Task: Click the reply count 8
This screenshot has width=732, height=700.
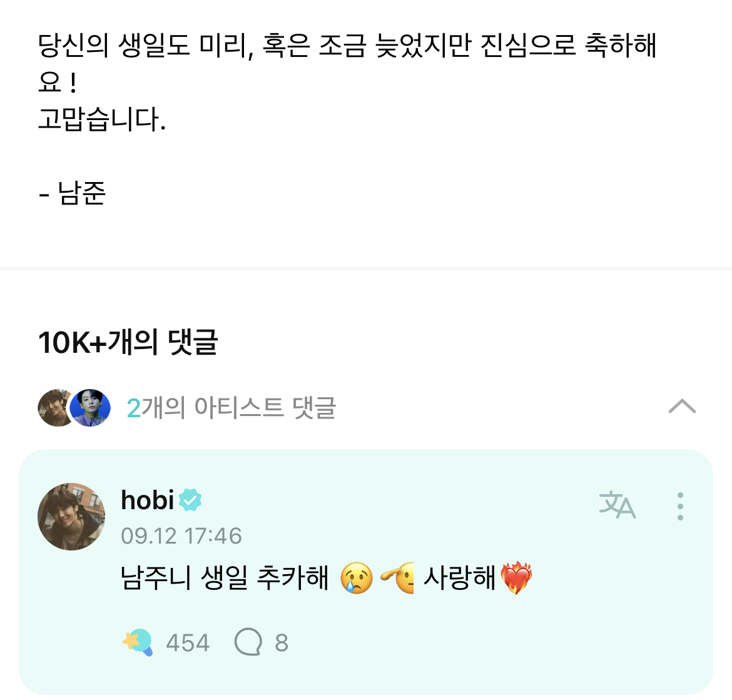Action: (282, 643)
